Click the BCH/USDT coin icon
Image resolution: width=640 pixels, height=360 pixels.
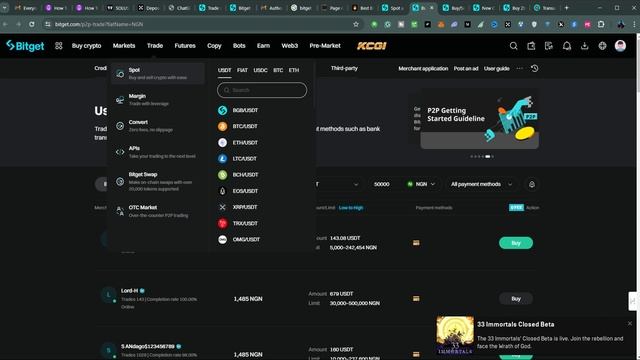222,175
